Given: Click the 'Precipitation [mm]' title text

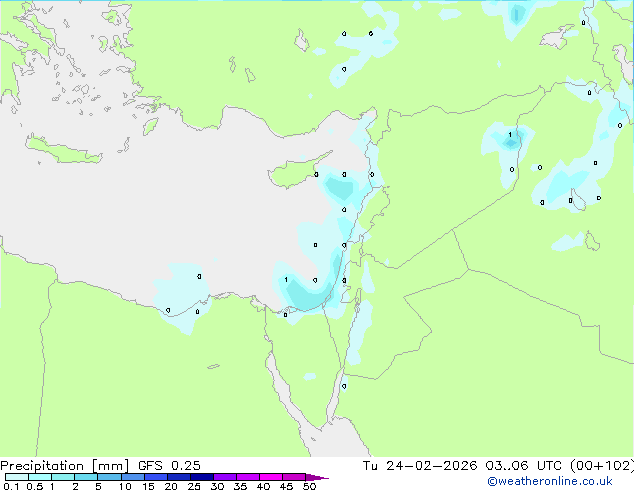Looking at the screenshot, I should [65, 466].
